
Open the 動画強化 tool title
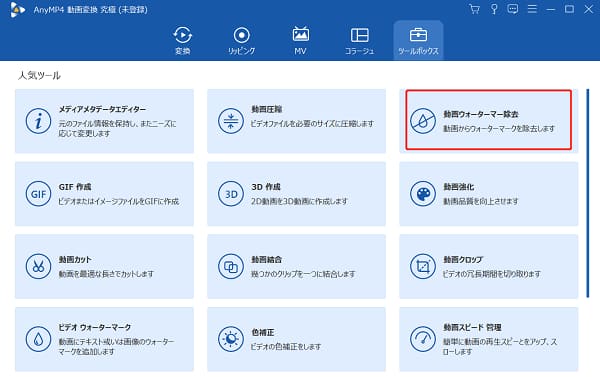458,187
